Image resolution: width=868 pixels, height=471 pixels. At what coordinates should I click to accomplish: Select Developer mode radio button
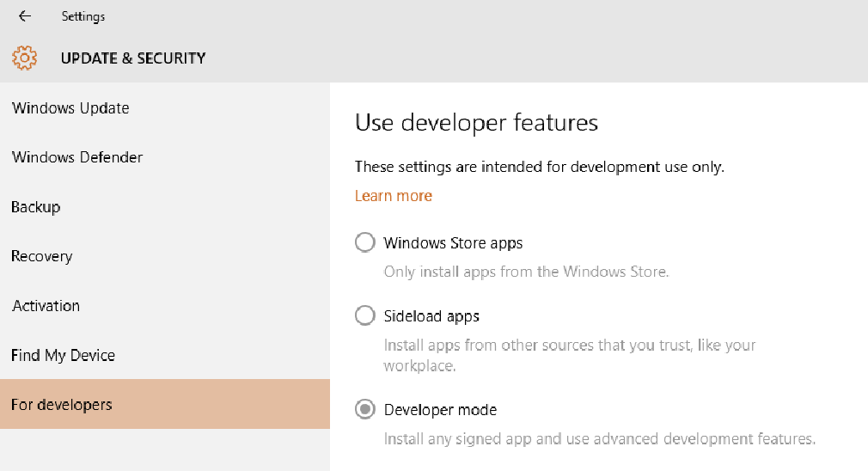coord(364,410)
